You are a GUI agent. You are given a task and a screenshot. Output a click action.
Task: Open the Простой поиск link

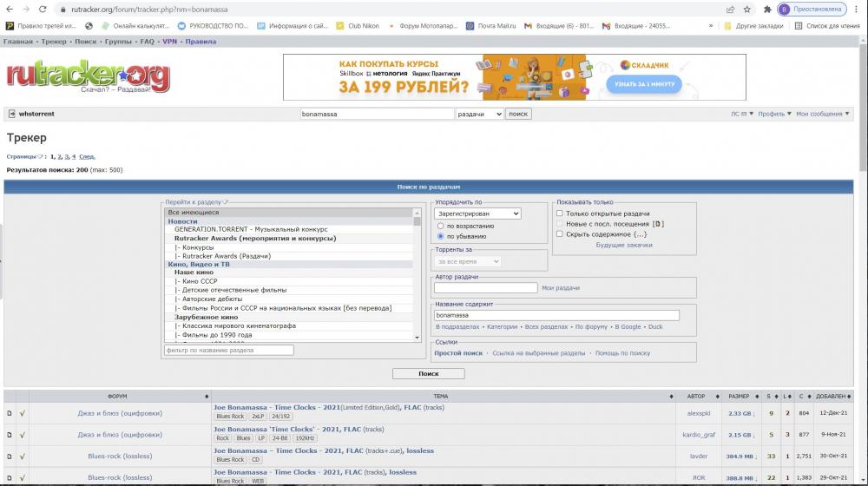click(x=458, y=353)
